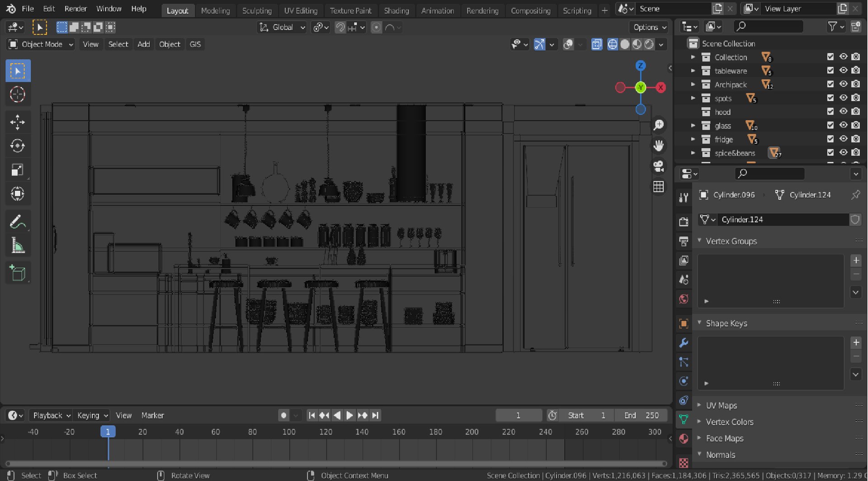The image size is (868, 481).
Task: Open the Modifier wrench properties tab
Action: click(x=684, y=343)
